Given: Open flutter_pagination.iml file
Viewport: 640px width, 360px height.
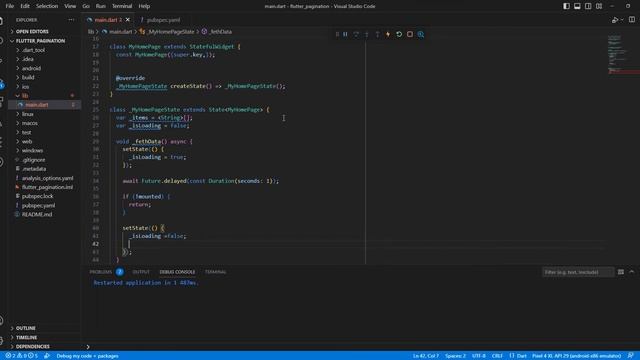Looking at the screenshot, I should (44, 187).
